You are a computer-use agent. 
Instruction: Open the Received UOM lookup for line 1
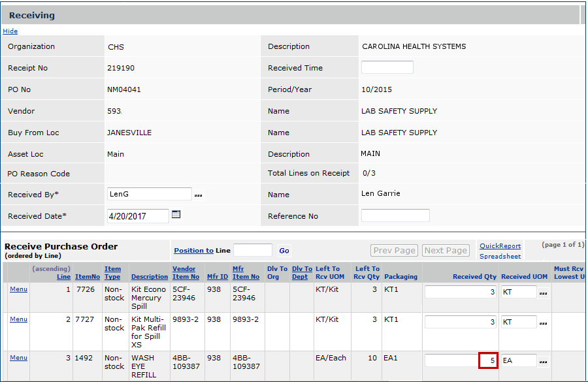(x=544, y=293)
